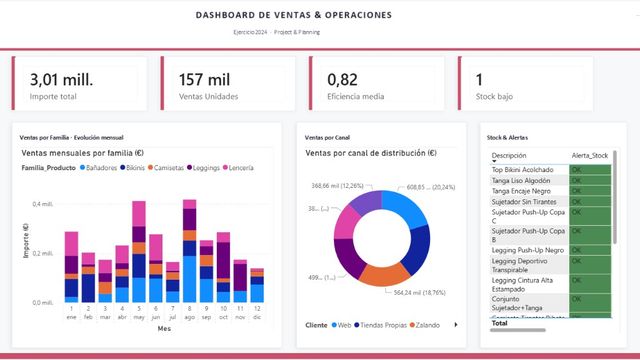Click the 'Conjunto Sujetador+Tanga' row
Viewport: 640px width, 360px height.
(551, 303)
